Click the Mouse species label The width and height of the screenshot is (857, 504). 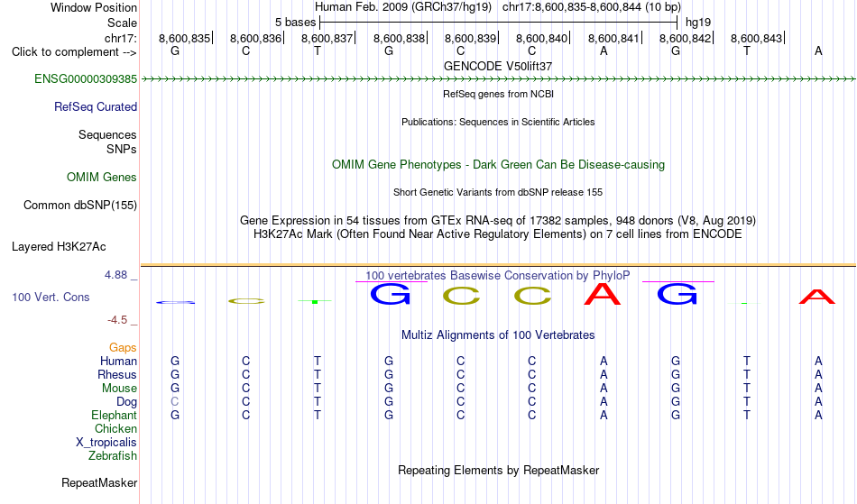[x=119, y=389]
